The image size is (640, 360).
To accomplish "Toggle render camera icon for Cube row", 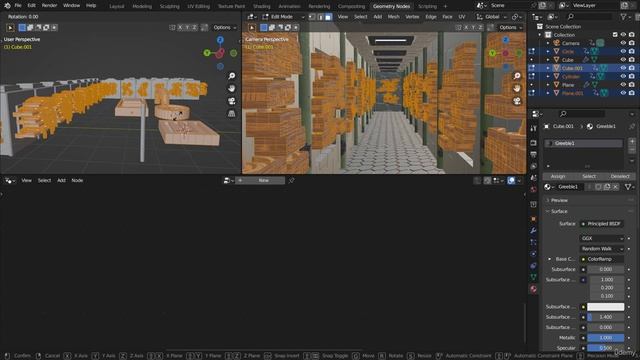I will pos(631,60).
